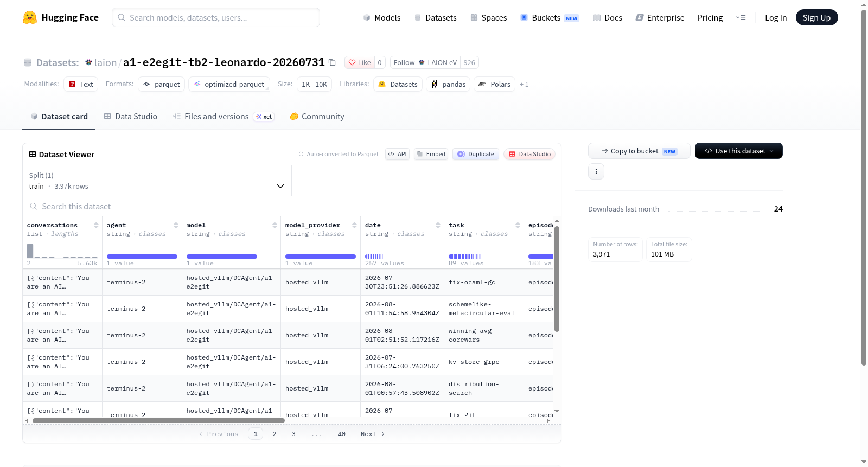This screenshot has height=467, width=868.
Task: Open Models in top navigation
Action: [x=382, y=18]
